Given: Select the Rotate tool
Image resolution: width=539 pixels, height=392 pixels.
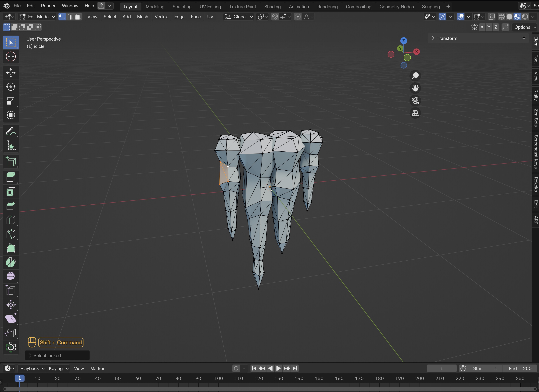Looking at the screenshot, I should (x=11, y=87).
